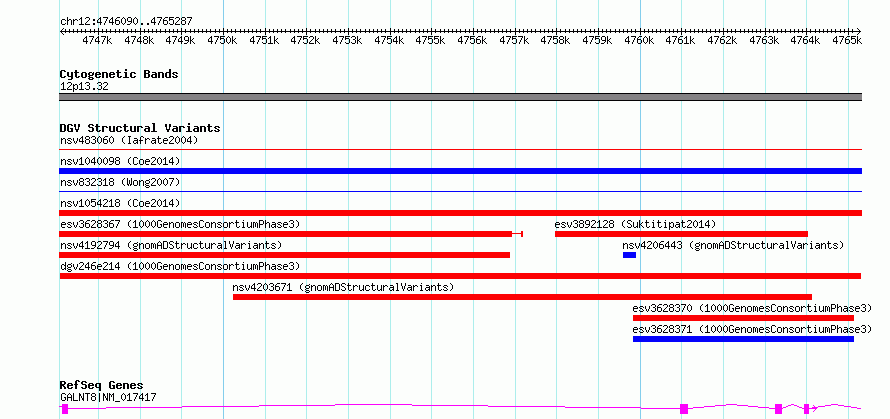This screenshot has width=890, height=419.
Task: Open the nsv4206443 gnomAD variant label
Action: (x=733, y=245)
